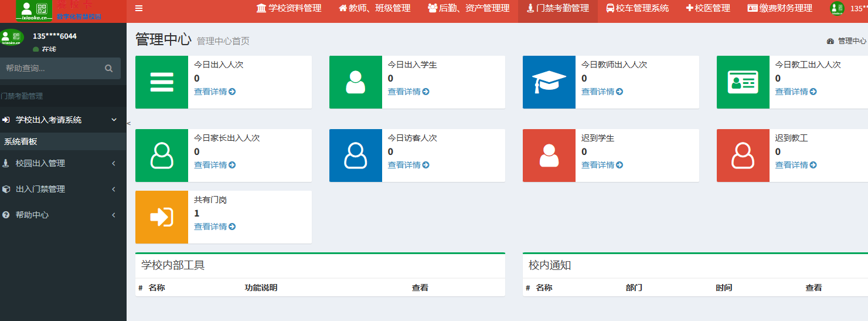Click blue user icon of 今日访客人次
Viewport: 868px width, 321px height.
tap(356, 156)
